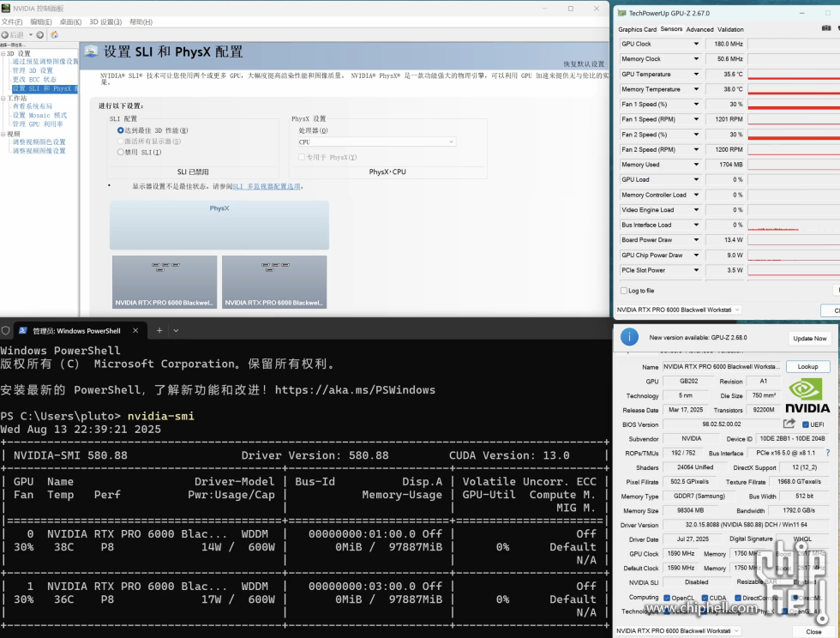Click the Lookup button in GPU-Z
Screen dimensions: 840x638
click(807, 367)
